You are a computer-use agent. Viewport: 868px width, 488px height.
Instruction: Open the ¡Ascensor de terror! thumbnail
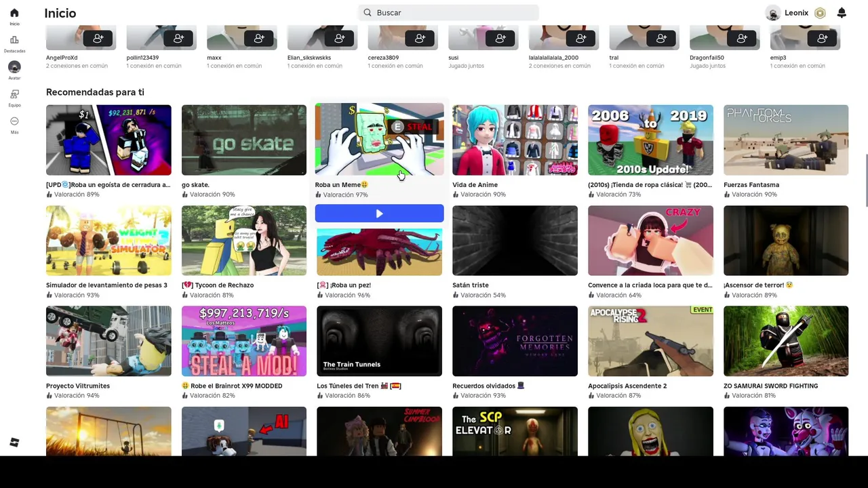[786, 241]
